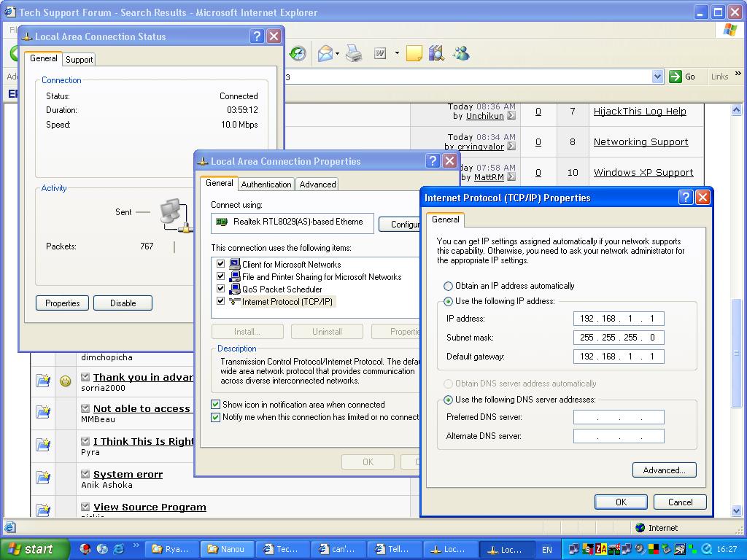Viewport: 747px width, 560px height.
Task: Click Cancel in TCP/IP Properties dialog
Action: coord(680,502)
